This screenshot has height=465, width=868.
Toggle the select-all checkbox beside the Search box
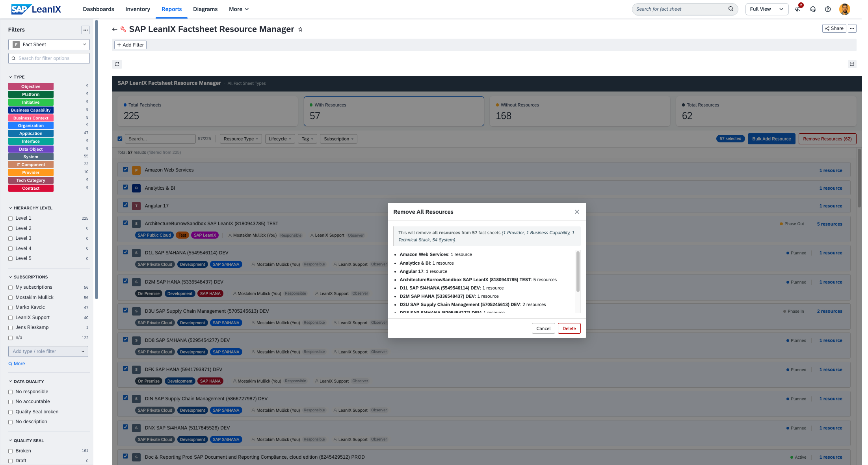pyautogui.click(x=121, y=140)
